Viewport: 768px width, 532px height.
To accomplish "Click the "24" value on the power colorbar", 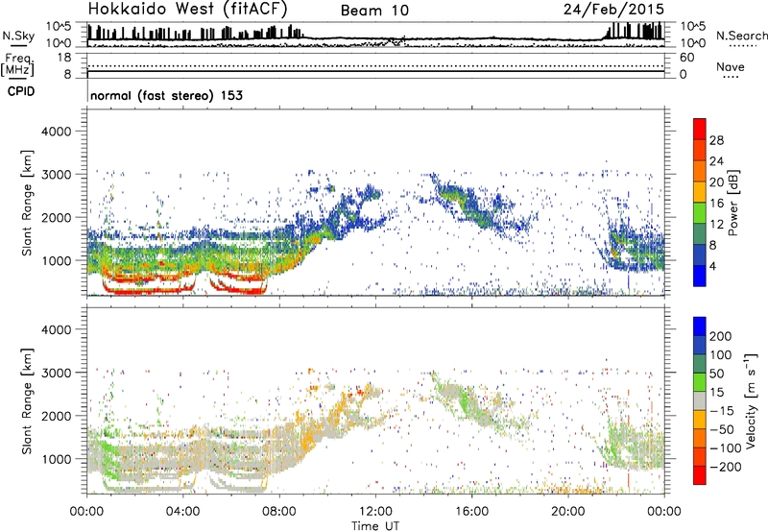I will coord(716,161).
